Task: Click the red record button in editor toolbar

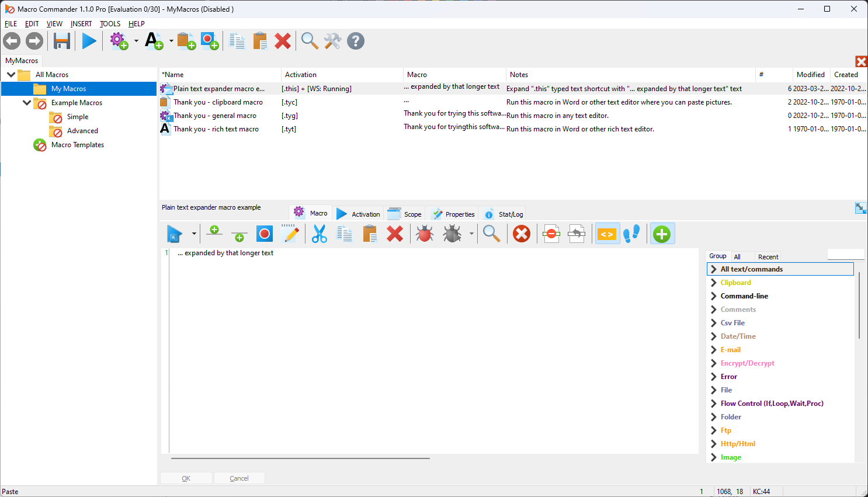Action: tap(265, 234)
